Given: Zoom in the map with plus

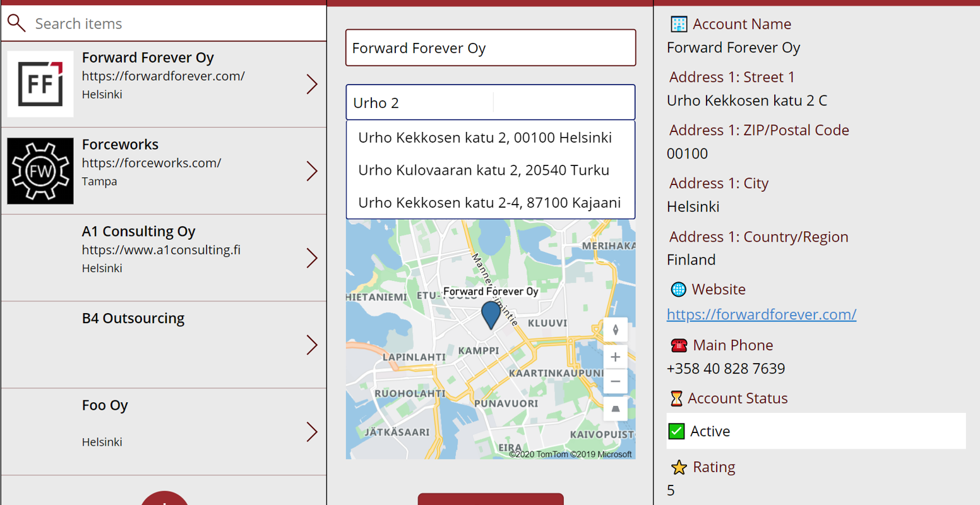Looking at the screenshot, I should click(x=616, y=357).
